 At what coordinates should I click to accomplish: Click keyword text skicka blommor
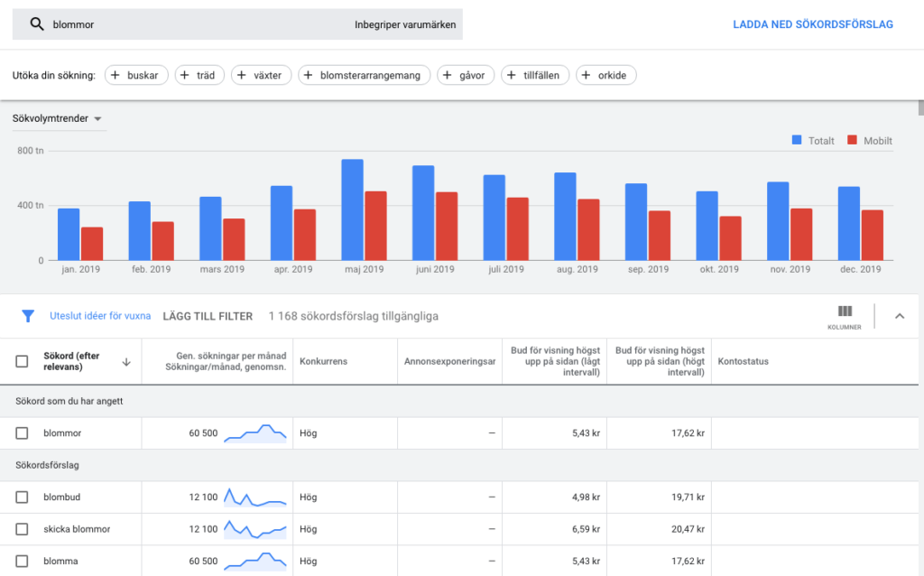click(77, 529)
